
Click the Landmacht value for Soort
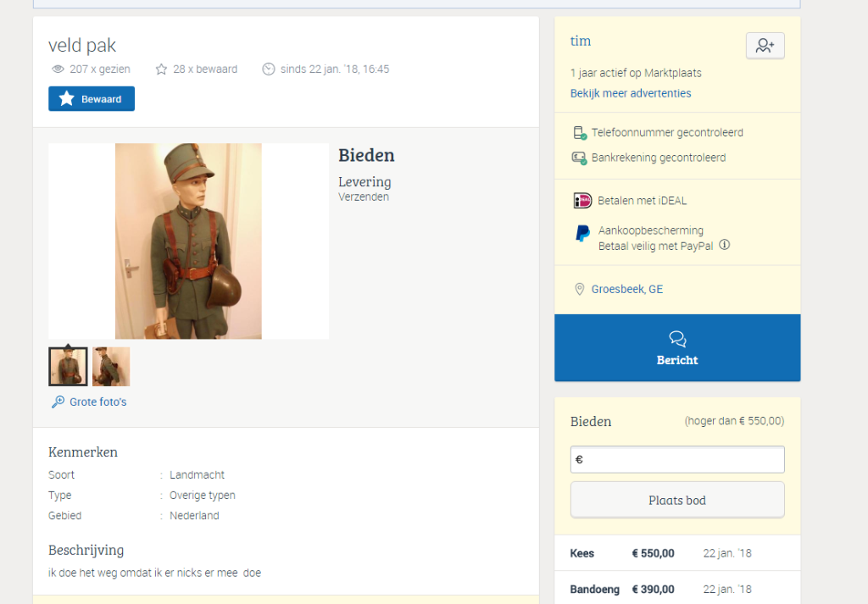[x=197, y=475]
